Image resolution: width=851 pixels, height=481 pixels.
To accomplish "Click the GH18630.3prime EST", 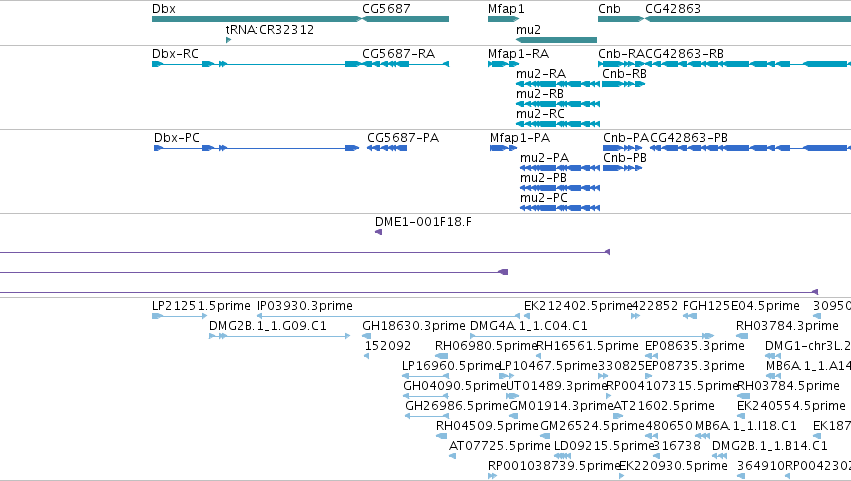I will pos(366,337).
